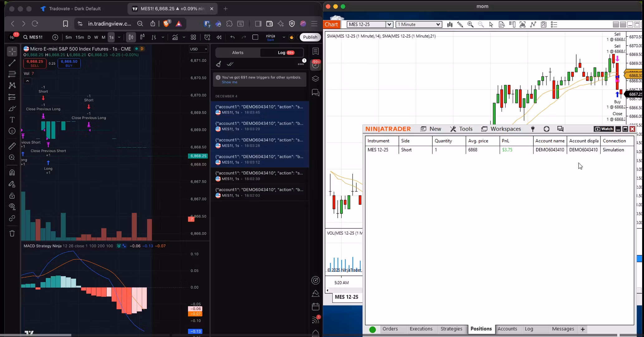This screenshot has width=644, height=337.
Task: Toggle lock all drawings icon
Action: pos(12,196)
